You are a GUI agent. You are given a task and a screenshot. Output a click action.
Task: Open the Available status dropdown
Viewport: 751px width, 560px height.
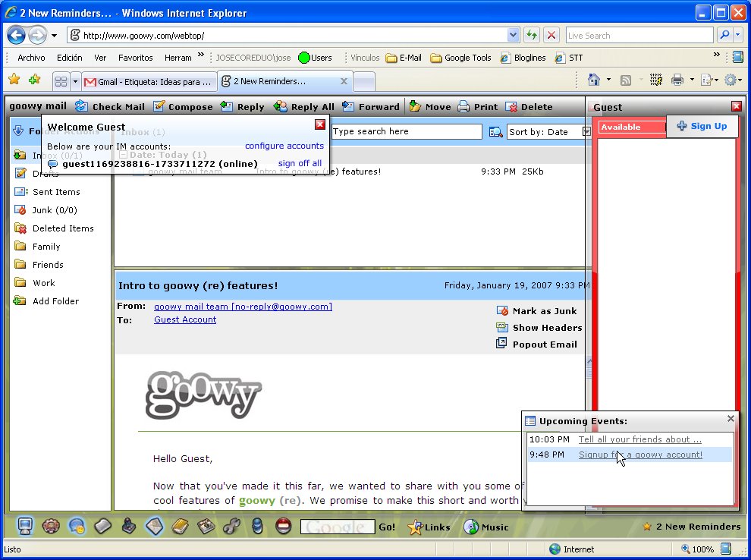[x=632, y=127]
